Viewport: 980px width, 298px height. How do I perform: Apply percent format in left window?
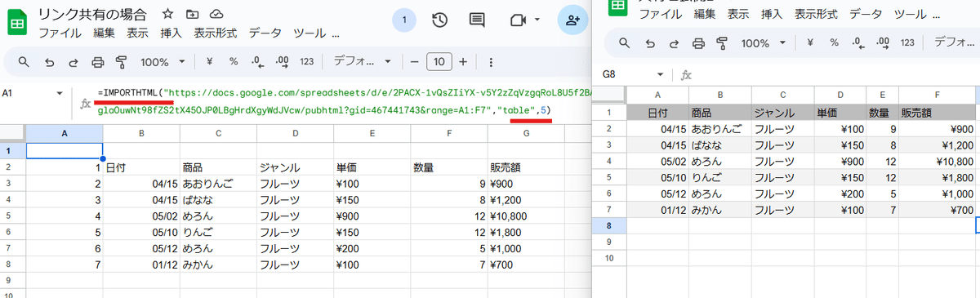click(234, 62)
